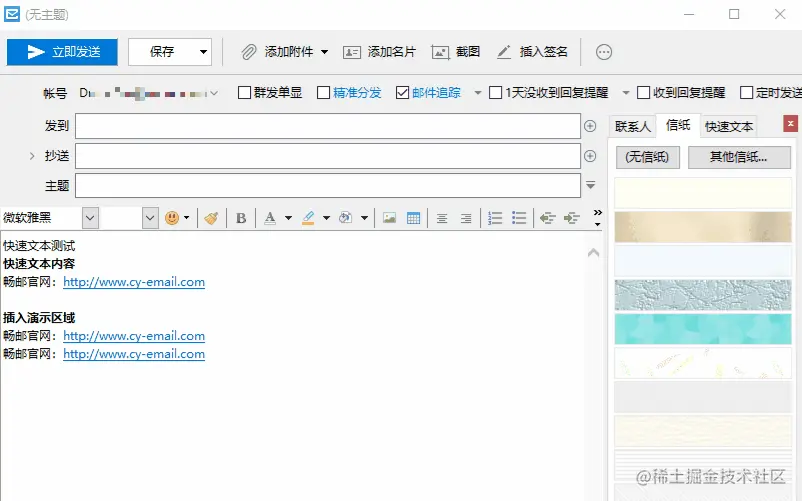The image size is (802, 501).
Task: Open dropdown arrow after 邮件追踪
Action: tap(478, 93)
